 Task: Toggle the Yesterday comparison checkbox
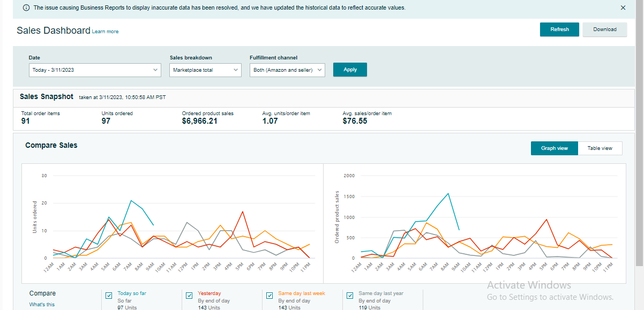190,295
